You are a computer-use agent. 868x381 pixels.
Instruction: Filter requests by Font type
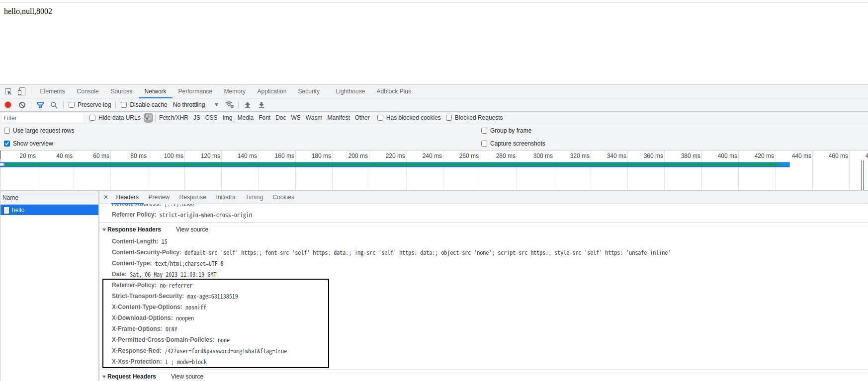click(x=264, y=118)
